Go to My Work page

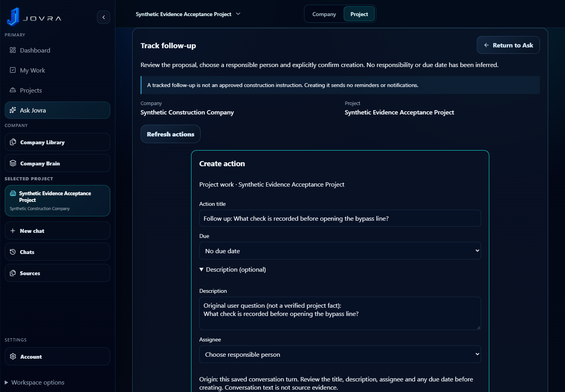(x=57, y=70)
